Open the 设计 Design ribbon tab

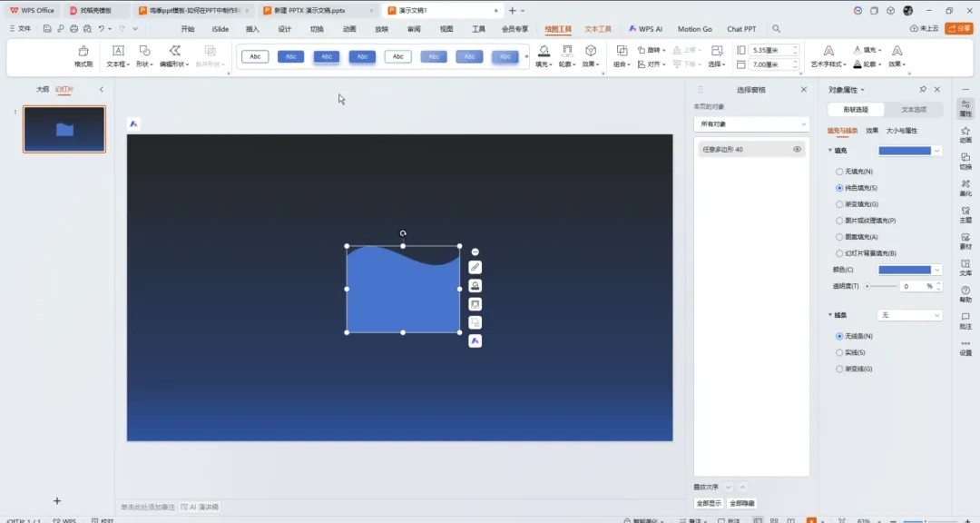point(284,29)
